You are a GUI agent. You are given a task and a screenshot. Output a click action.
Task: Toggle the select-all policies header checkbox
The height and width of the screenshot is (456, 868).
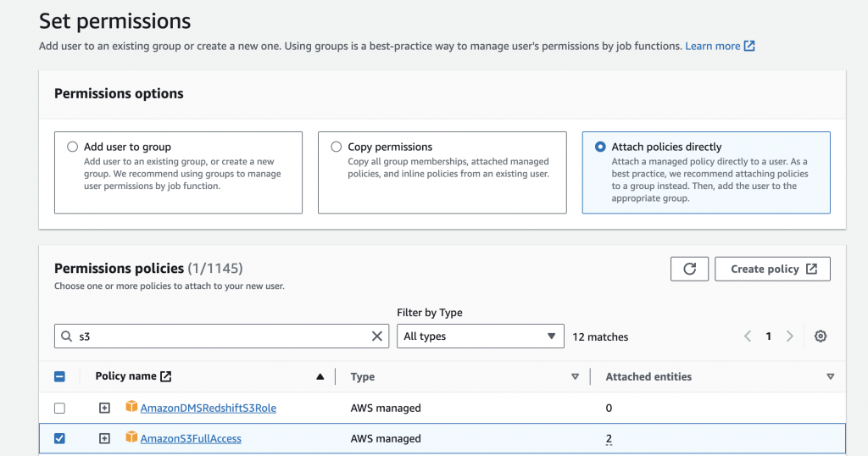coord(59,376)
